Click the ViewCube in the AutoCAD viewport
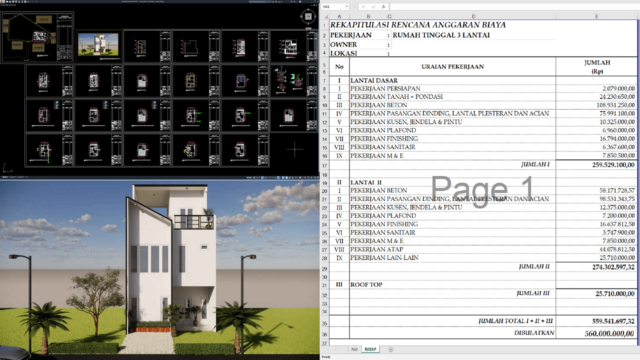The width and height of the screenshot is (640, 360). [x=308, y=17]
